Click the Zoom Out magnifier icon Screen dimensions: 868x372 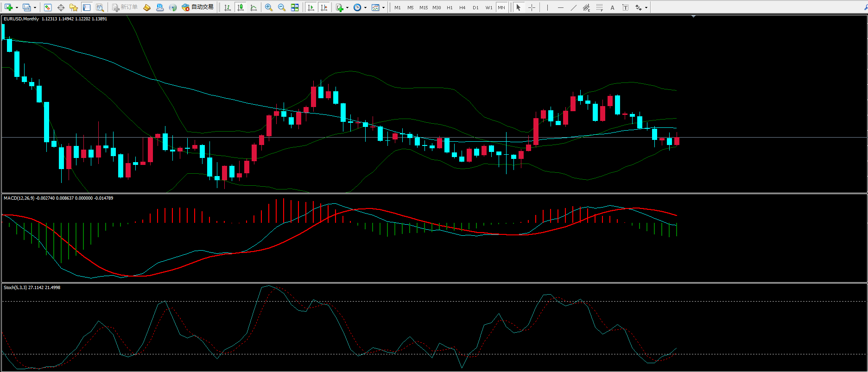coord(281,7)
